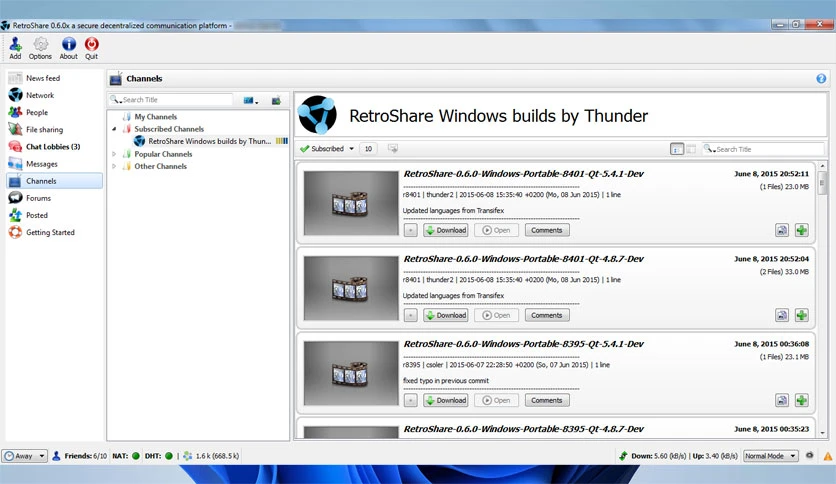Collapse the Subscribed Channels tree node
The height and width of the screenshot is (484, 836).
tap(114, 129)
